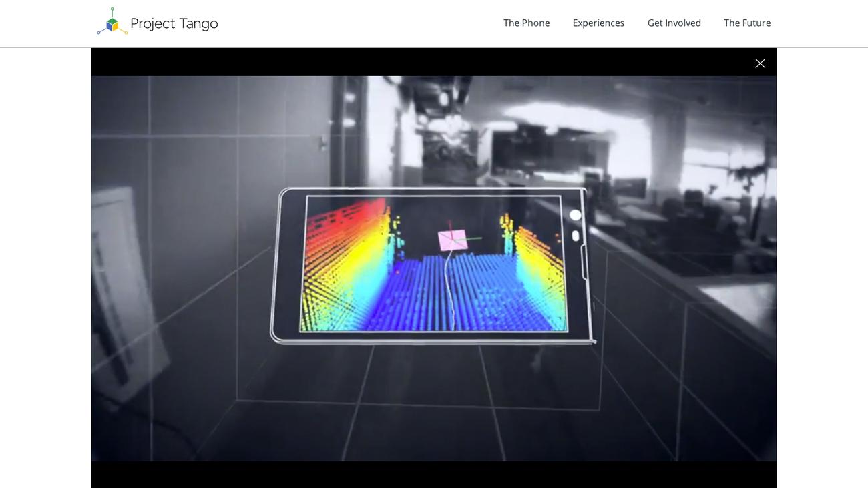Click the Project Tango cube logo icon
Image resolution: width=868 pixels, height=488 pixels.
point(112,23)
